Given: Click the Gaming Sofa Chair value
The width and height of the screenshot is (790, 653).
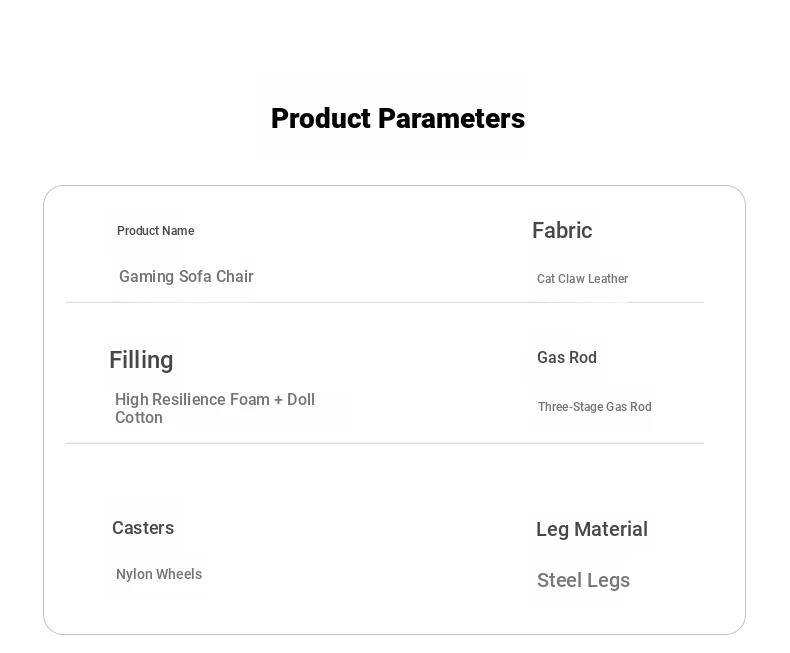Looking at the screenshot, I should (186, 277).
